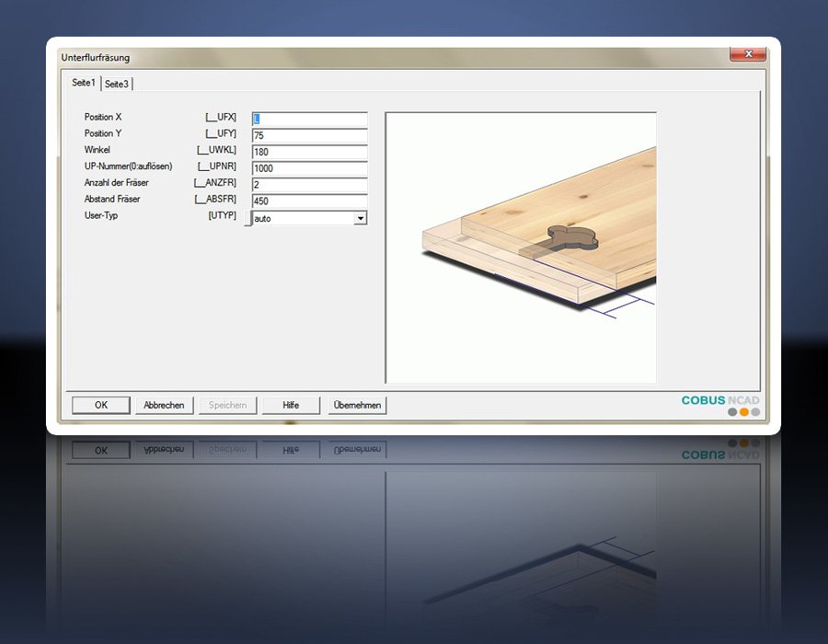Click the Anzahl der Fräser label
The image size is (828, 644).
click(117, 182)
